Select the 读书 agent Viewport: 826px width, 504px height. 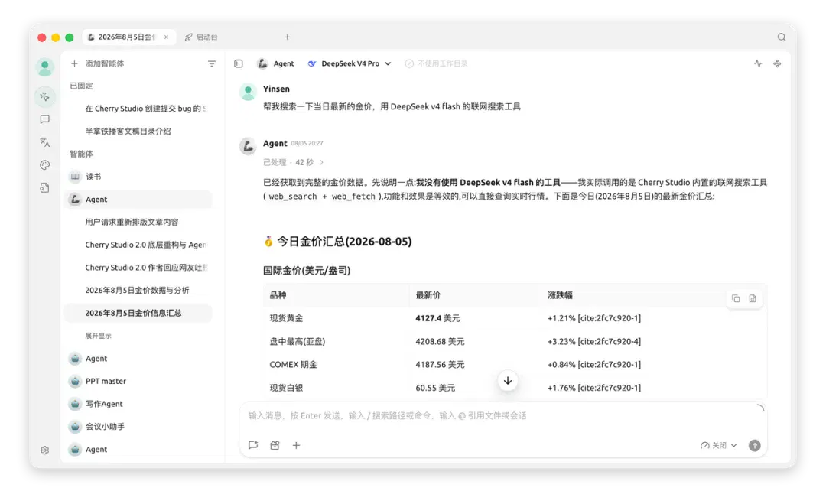[138, 177]
